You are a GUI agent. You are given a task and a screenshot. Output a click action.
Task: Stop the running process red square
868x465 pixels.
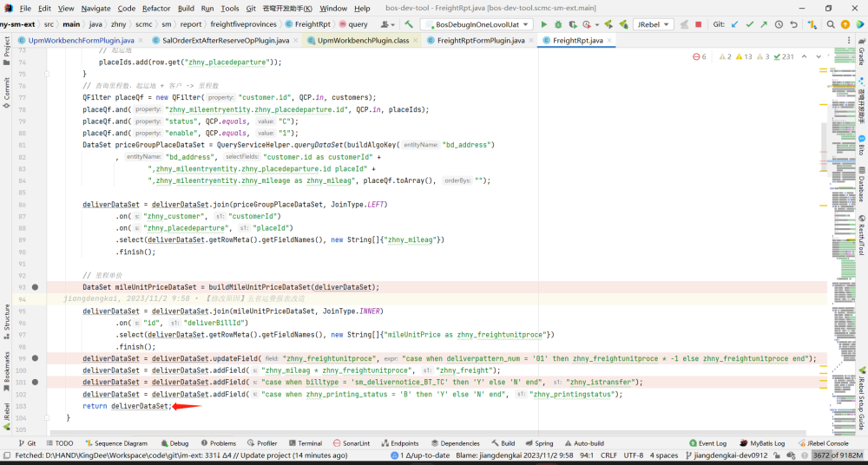point(699,24)
